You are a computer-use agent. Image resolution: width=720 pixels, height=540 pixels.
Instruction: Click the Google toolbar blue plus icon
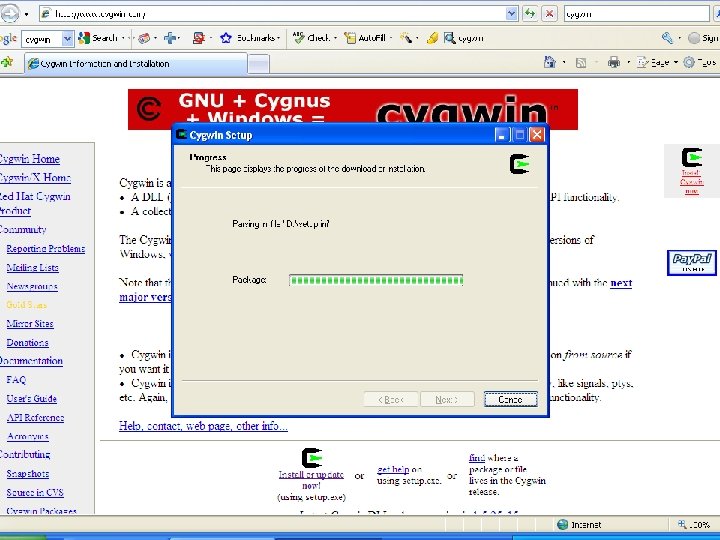click(170, 38)
